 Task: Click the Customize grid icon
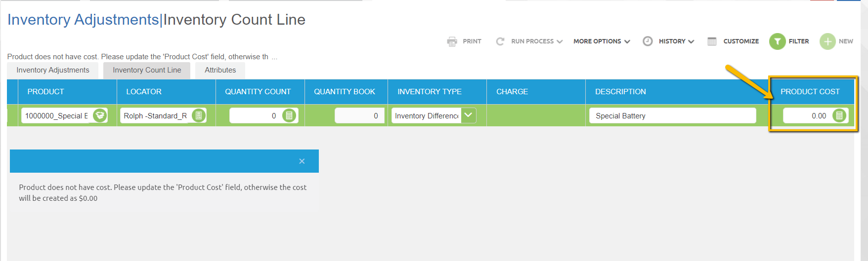[x=712, y=41]
